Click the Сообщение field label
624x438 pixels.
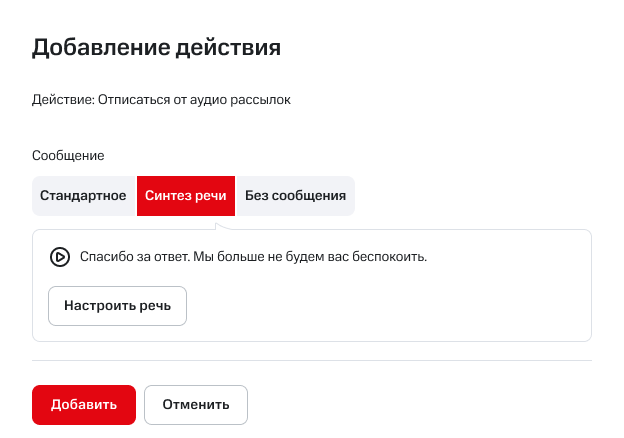pyautogui.click(x=68, y=156)
